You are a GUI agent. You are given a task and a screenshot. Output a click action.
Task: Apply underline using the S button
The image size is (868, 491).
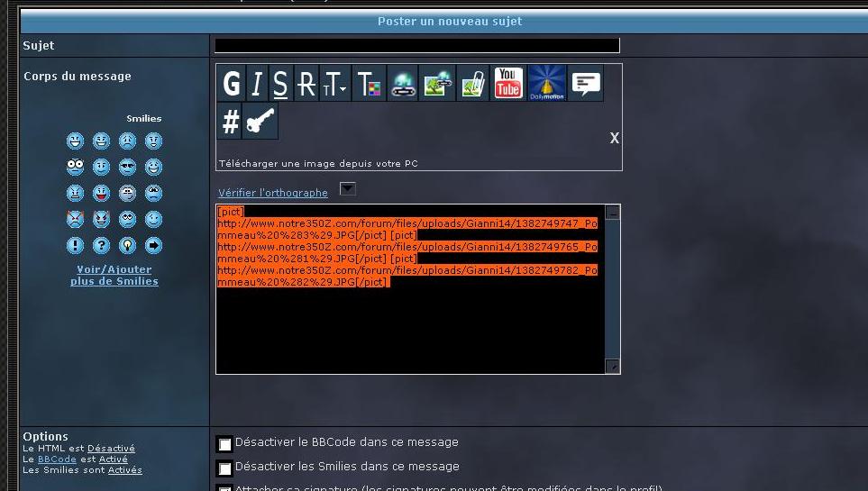(280, 84)
